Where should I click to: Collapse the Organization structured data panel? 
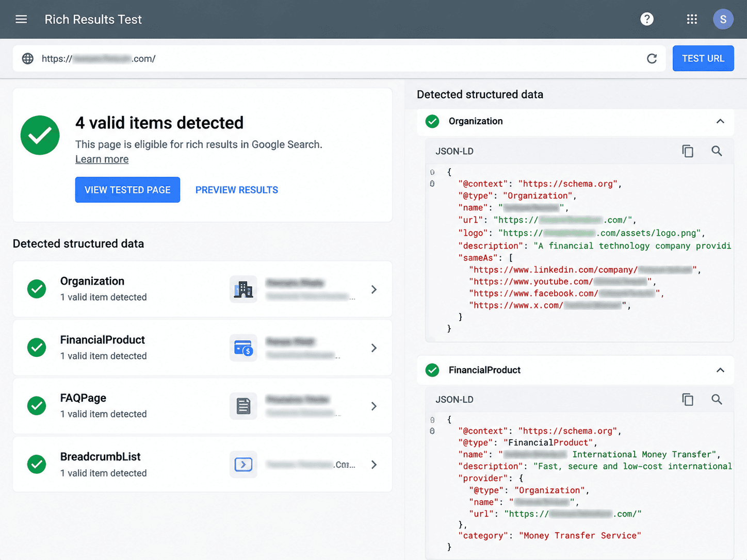point(720,121)
